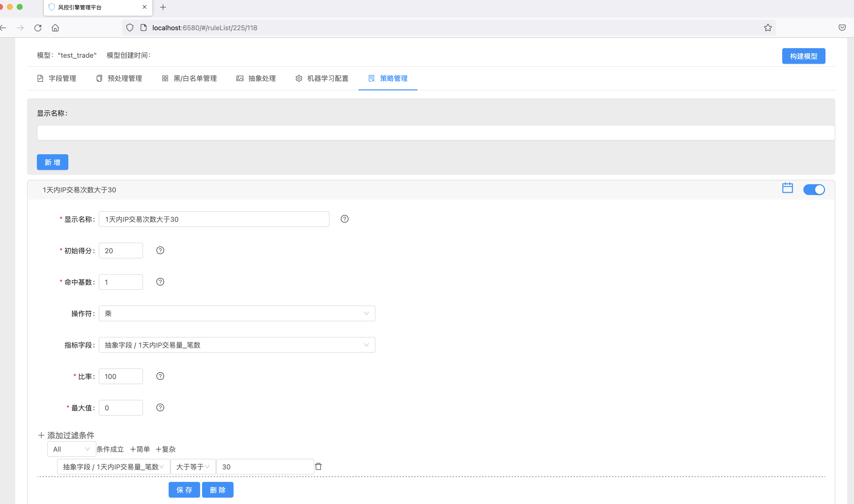Save the rule with 保存 button
The image size is (854, 504).
click(184, 490)
